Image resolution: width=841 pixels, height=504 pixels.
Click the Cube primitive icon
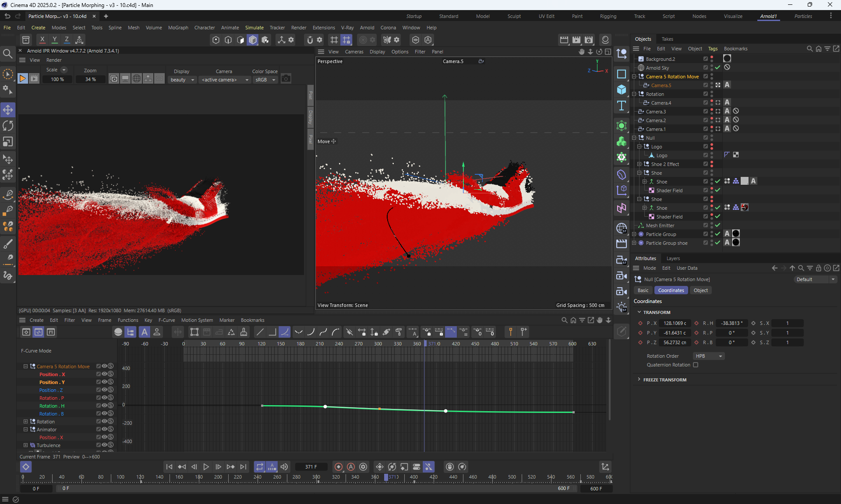pos(621,90)
